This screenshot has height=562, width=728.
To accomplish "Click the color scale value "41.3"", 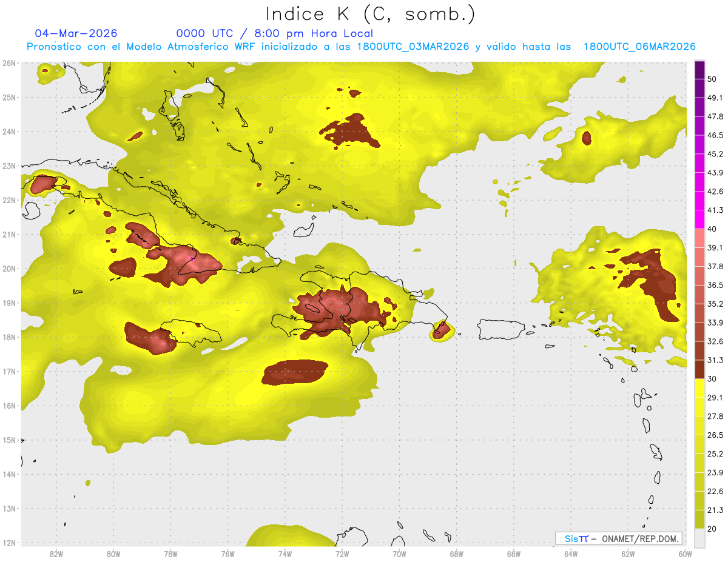I will (x=715, y=210).
